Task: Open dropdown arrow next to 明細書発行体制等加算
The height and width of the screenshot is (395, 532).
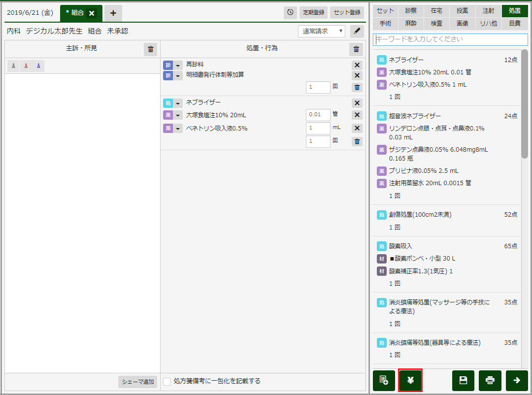Action: (x=178, y=75)
